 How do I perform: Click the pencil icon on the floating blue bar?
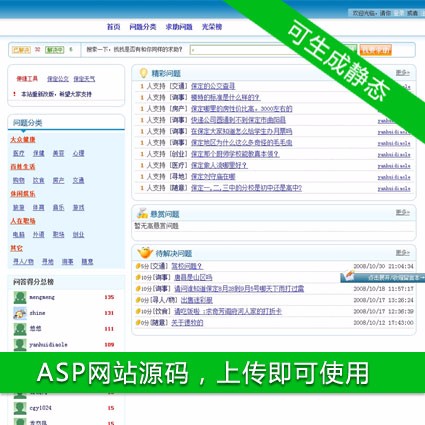(x=349, y=276)
